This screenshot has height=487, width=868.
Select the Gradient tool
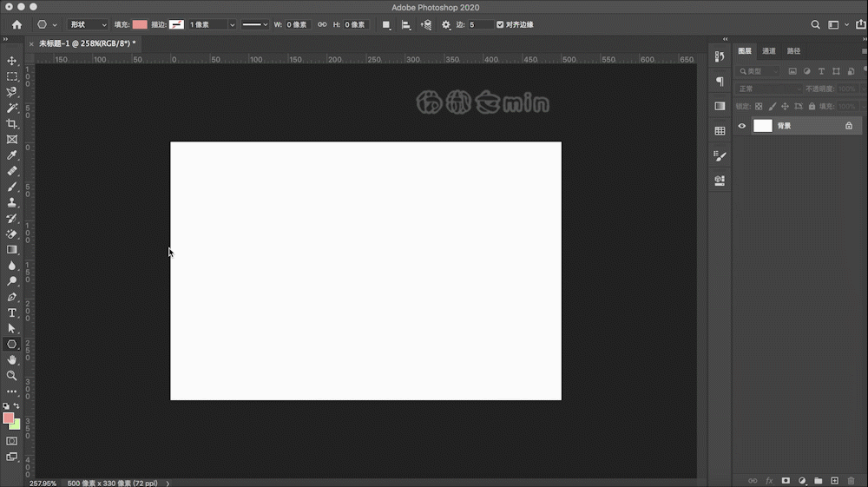pyautogui.click(x=11, y=250)
